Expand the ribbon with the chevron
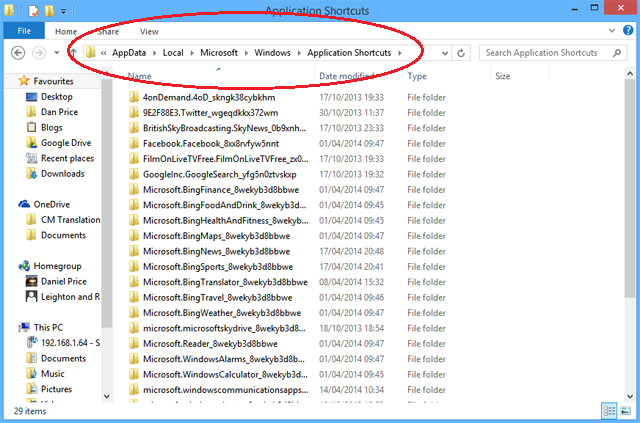This screenshot has width=640, height=423. 612,31
